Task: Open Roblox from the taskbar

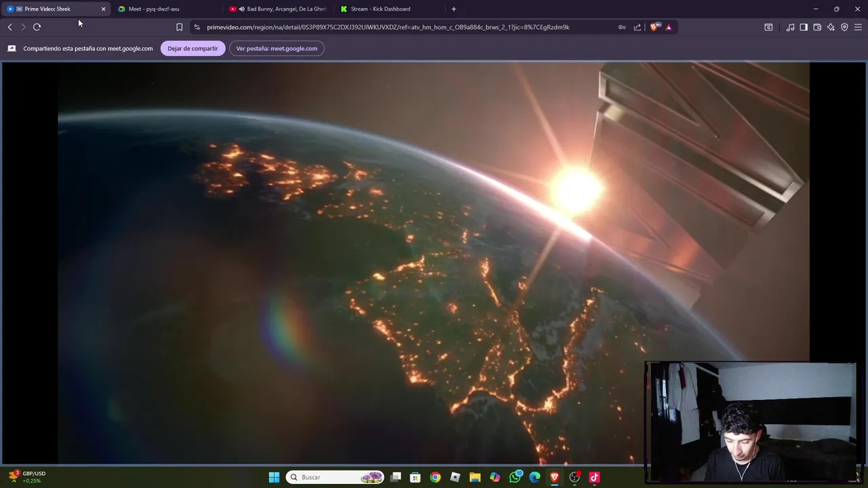Action: click(x=455, y=477)
